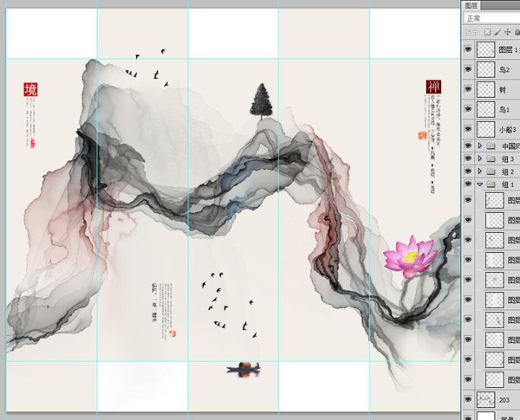Select the layer named 鸟2
This screenshot has height=420, width=520.
point(504,70)
